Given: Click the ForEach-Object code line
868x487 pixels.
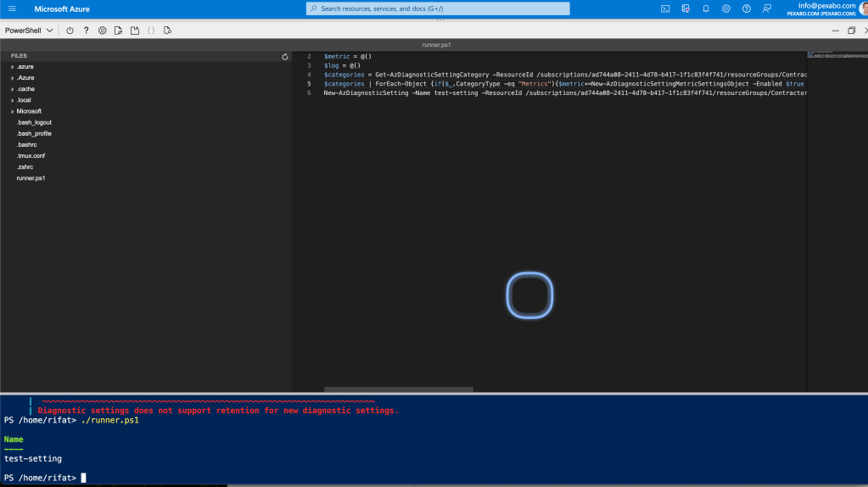Looking at the screenshot, I should pyautogui.click(x=564, y=84).
